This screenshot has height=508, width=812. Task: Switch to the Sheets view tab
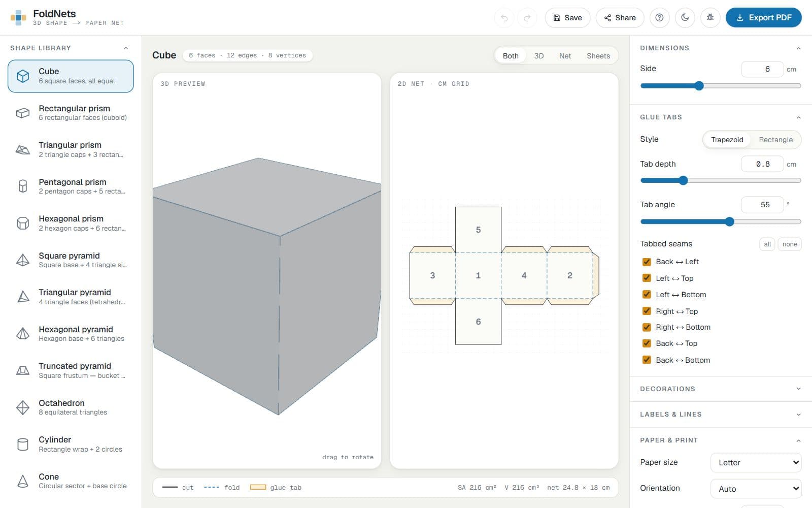598,56
